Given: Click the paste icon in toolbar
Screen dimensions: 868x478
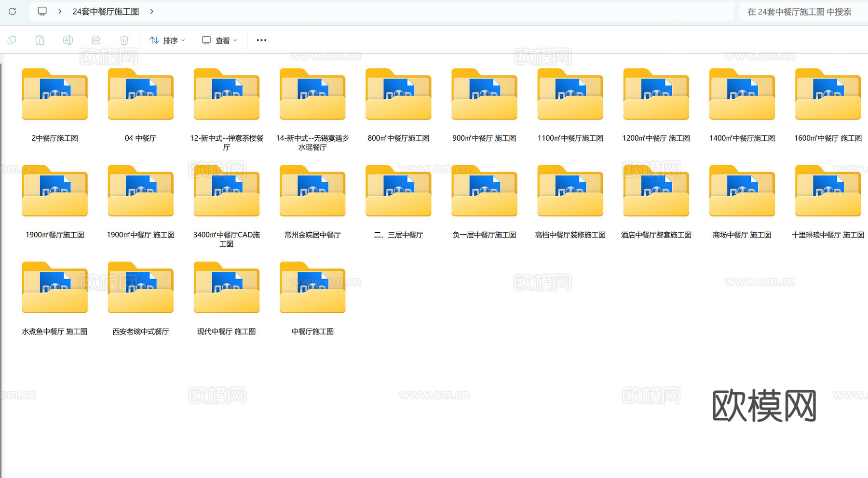Looking at the screenshot, I should coord(40,40).
